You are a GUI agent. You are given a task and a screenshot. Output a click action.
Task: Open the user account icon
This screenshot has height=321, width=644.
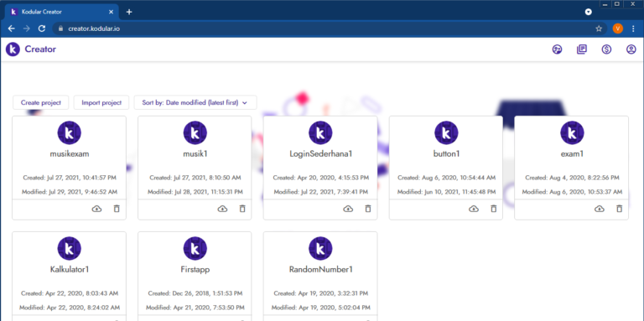631,49
